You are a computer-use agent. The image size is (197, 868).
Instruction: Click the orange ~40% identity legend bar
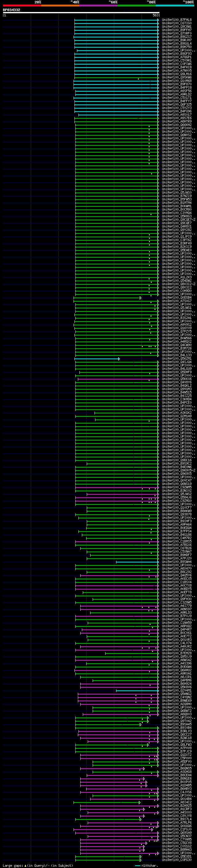[60, 6]
